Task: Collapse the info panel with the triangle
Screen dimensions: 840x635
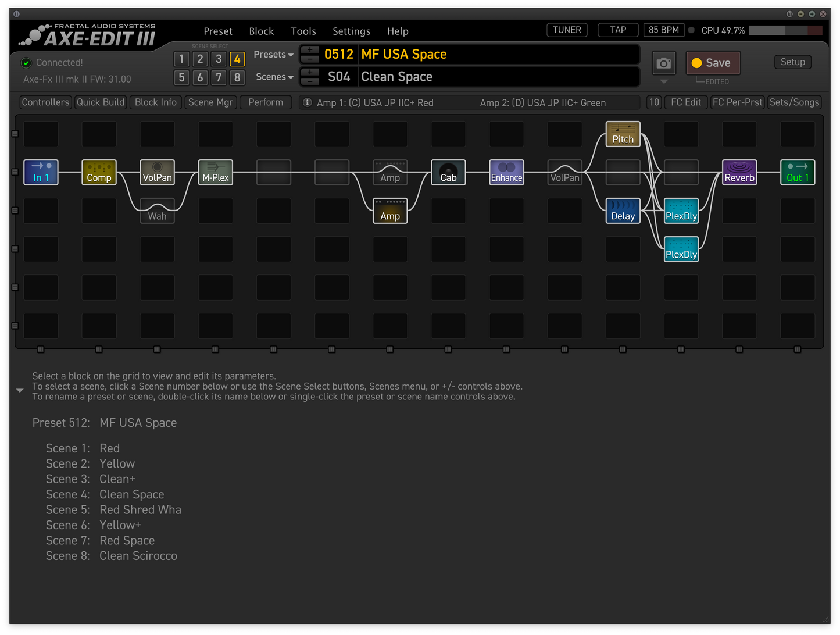Action: point(20,390)
